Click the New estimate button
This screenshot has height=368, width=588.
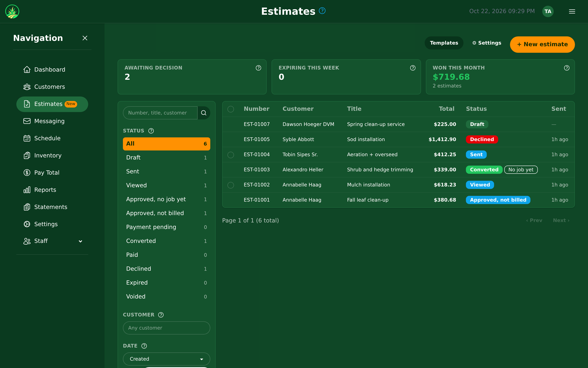click(x=542, y=45)
